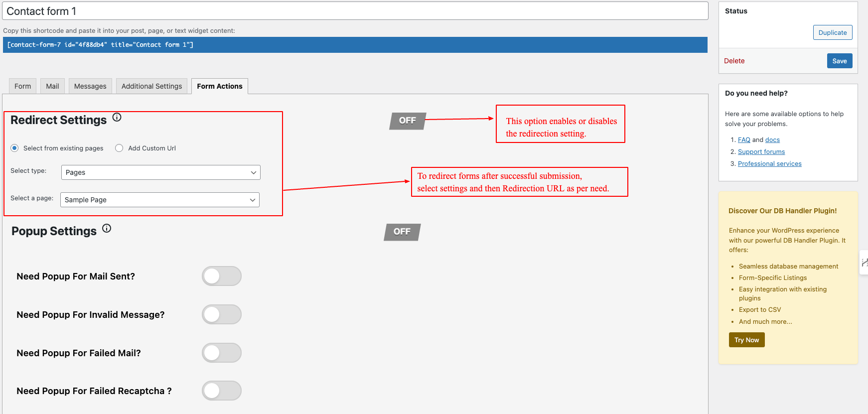The width and height of the screenshot is (868, 414).
Task: Open the Messages tab
Action: click(x=90, y=86)
